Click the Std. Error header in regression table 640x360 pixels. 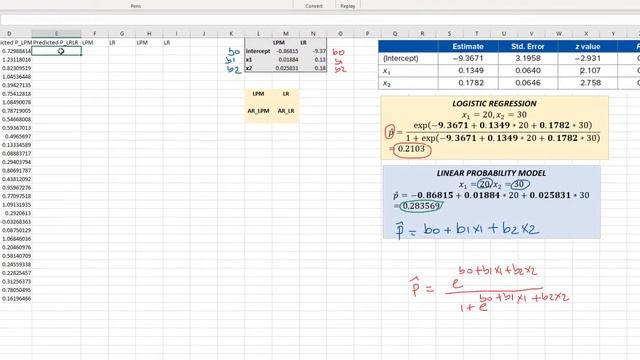point(528,47)
